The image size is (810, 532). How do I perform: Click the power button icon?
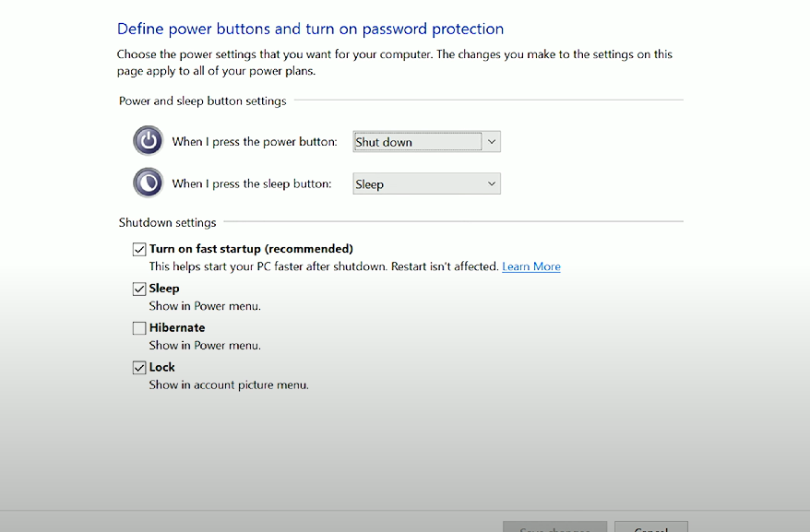tap(149, 140)
